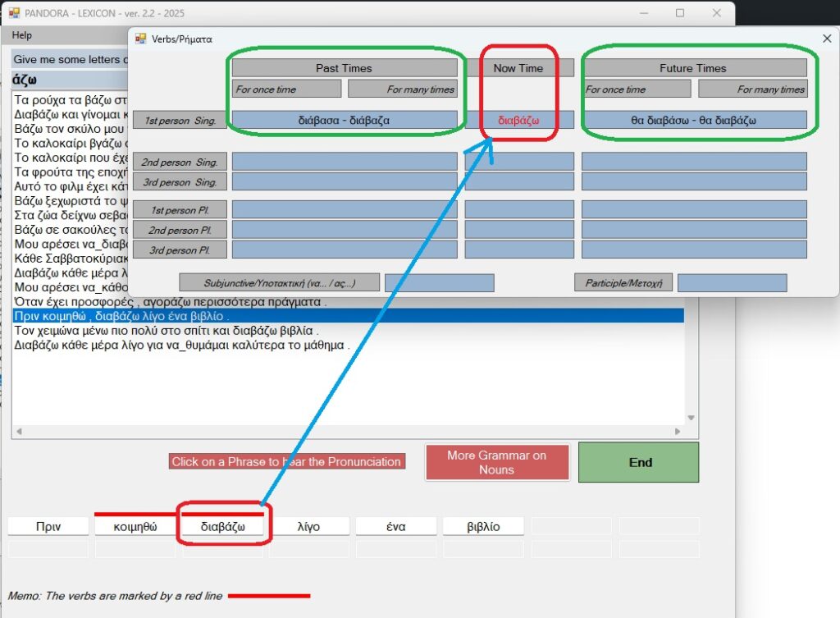Select the word button βιβλίο
Image resolution: width=840 pixels, height=618 pixels.
pos(483,527)
